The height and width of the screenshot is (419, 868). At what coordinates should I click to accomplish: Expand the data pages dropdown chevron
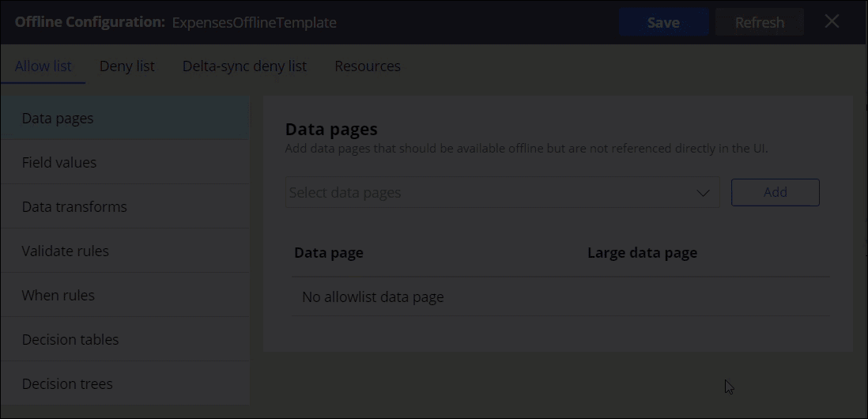(x=703, y=193)
